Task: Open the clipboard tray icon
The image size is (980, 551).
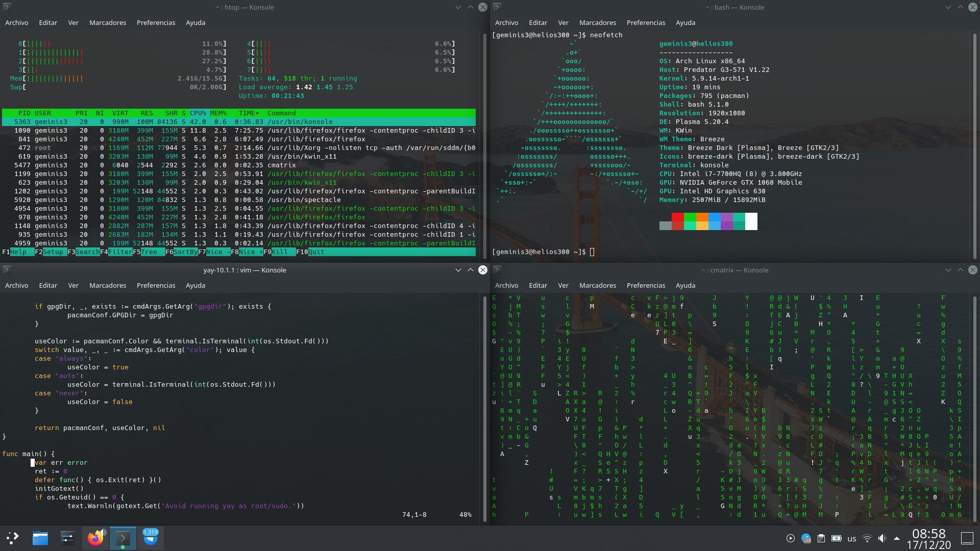Action: click(821, 538)
